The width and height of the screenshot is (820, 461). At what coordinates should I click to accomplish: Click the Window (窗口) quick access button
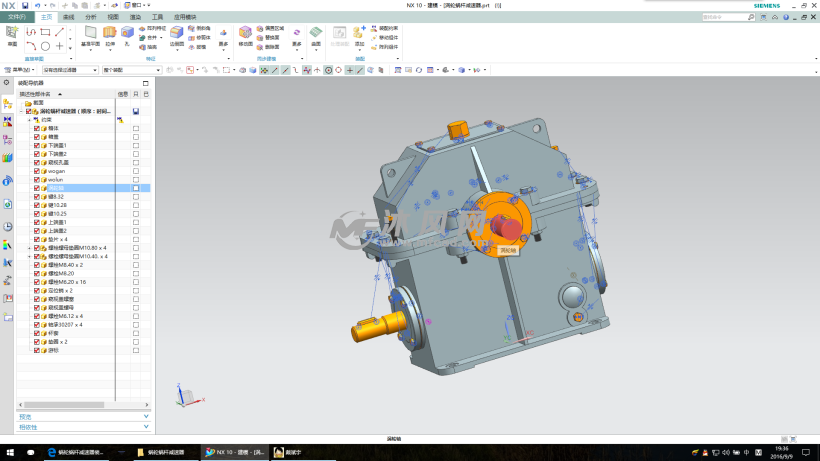coord(135,5)
